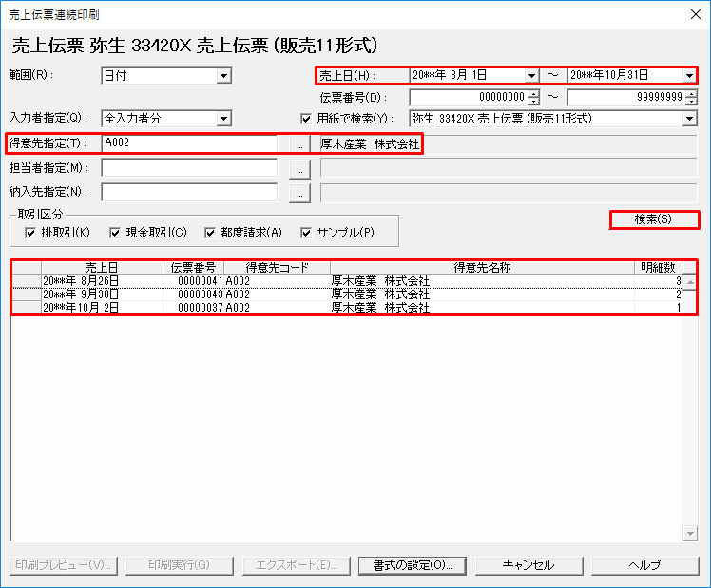Click the 得意先名称 cell in the 9月30日 row

[482, 294]
